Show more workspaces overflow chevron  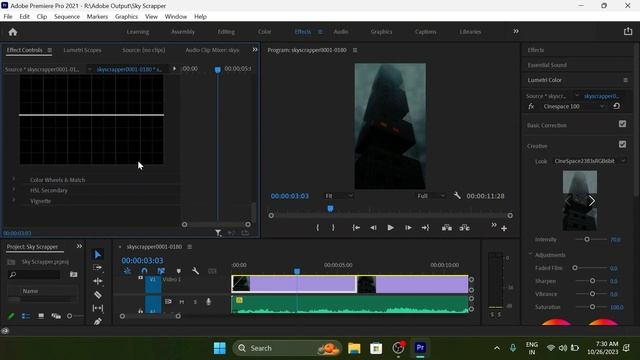(x=516, y=31)
